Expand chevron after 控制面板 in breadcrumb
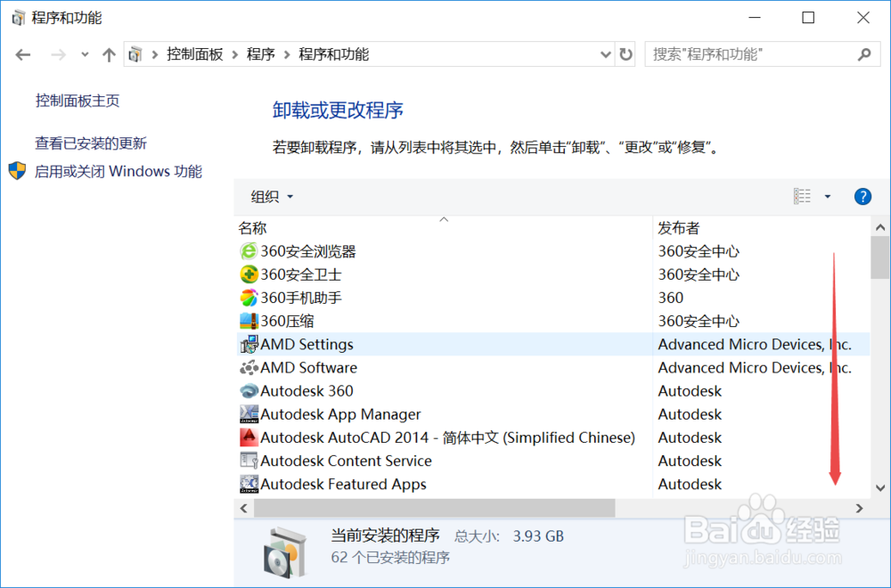 click(x=234, y=54)
